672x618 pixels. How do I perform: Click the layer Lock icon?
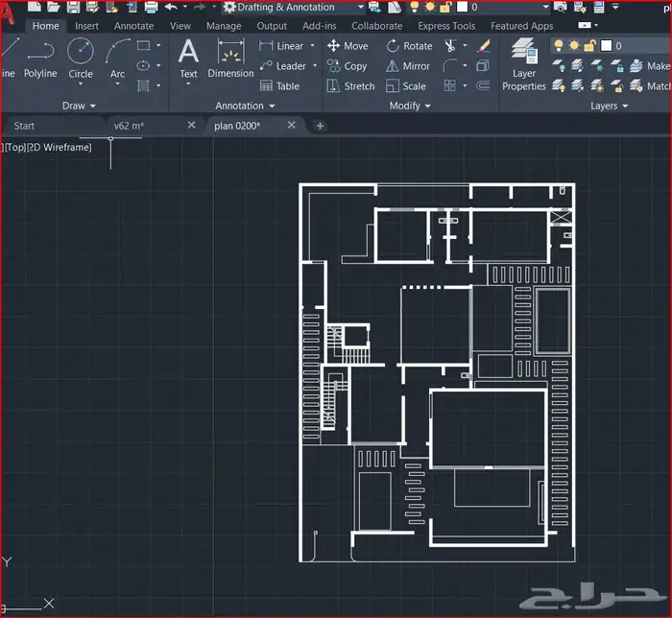617,65
